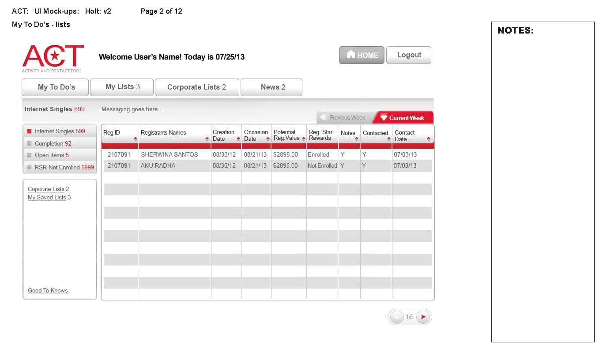Select the SHERWINA SANTOS table row
This screenshot has width=607, height=364.
pyautogui.click(x=169, y=154)
